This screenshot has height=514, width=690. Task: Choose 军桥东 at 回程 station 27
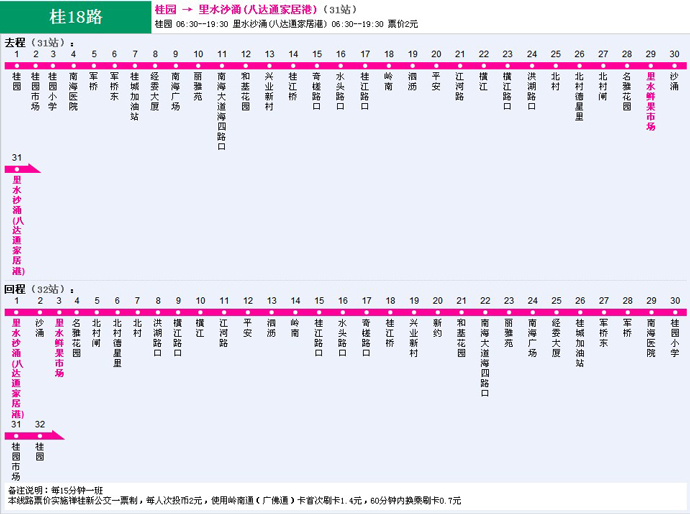tap(604, 333)
